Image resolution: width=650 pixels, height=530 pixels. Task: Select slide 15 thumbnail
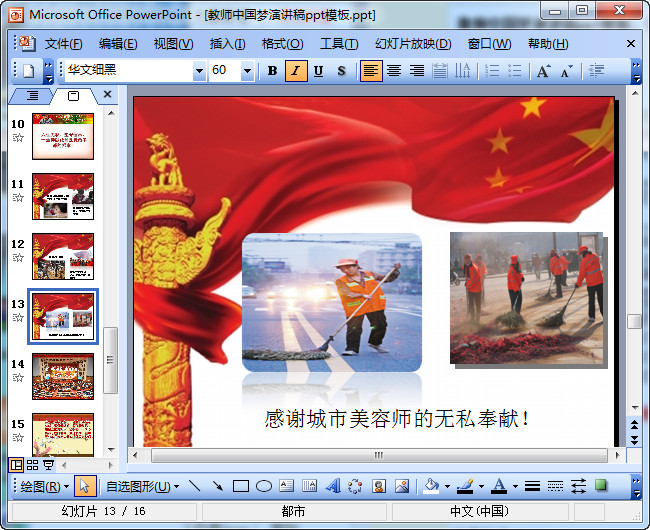63,435
